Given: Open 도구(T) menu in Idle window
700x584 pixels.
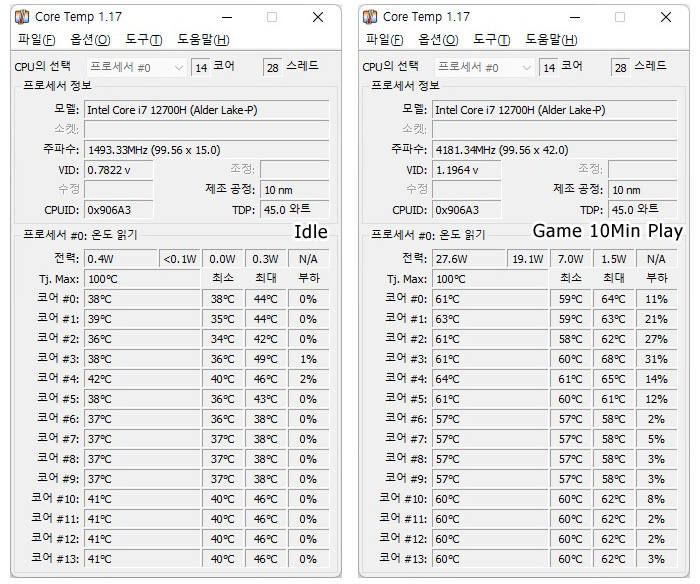Looking at the screenshot, I should pos(143,40).
